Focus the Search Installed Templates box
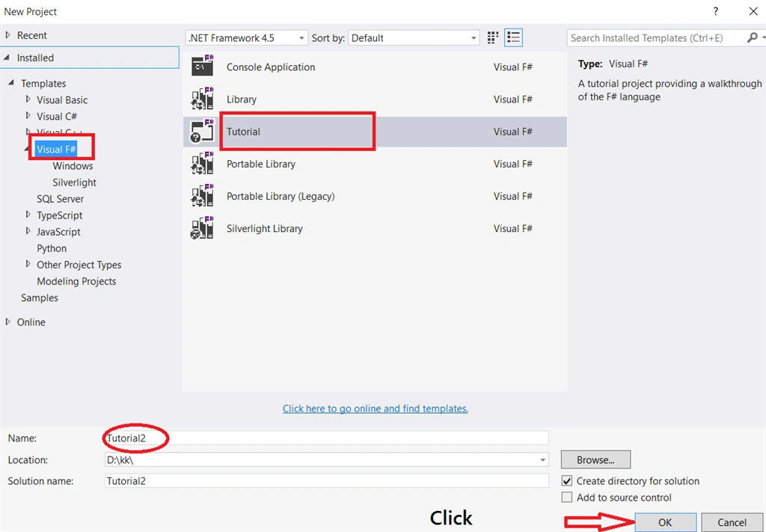This screenshot has height=532, width=766. point(657,37)
